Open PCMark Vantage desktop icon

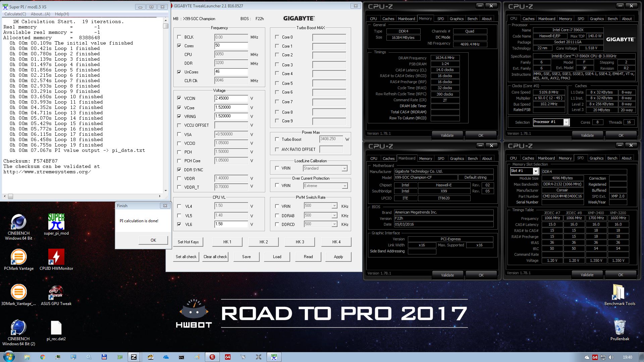point(18,260)
